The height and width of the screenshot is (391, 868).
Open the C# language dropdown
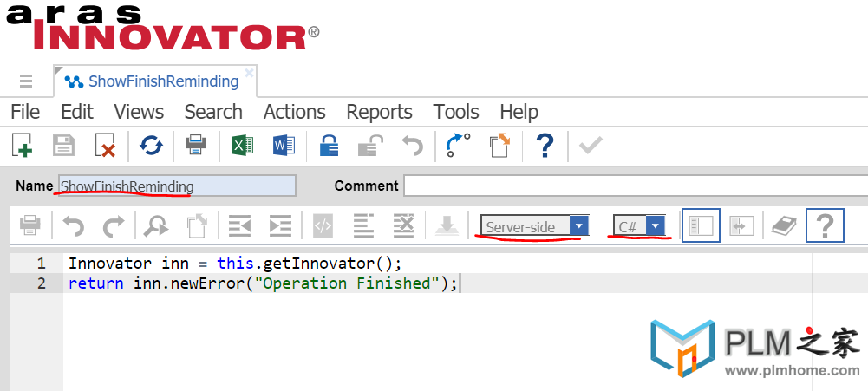(639, 226)
